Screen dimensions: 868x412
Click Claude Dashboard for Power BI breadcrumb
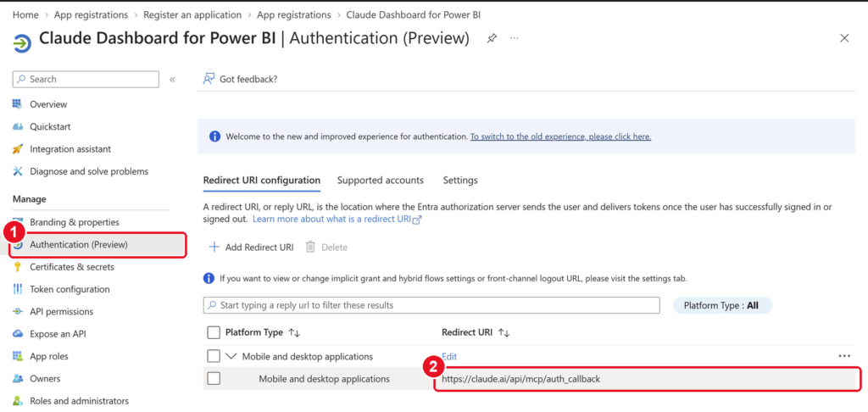413,15
